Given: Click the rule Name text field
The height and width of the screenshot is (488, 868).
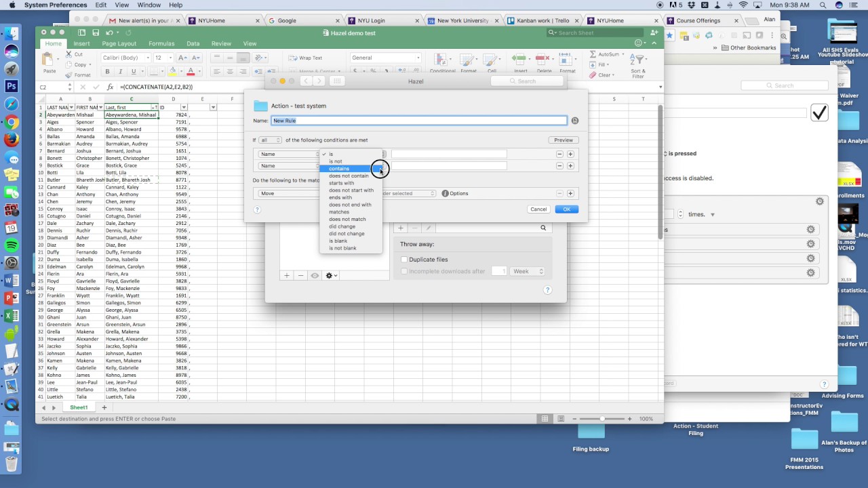Looking at the screenshot, I should (419, 121).
